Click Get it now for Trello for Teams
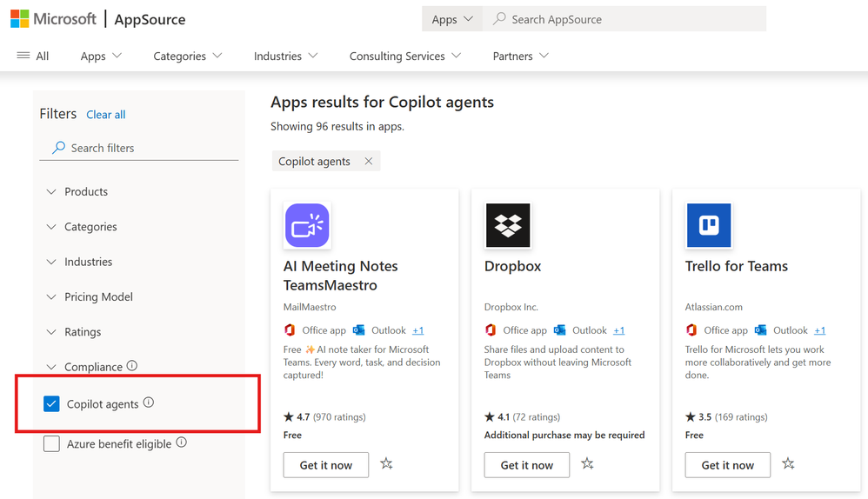The image size is (868, 499). (x=728, y=465)
